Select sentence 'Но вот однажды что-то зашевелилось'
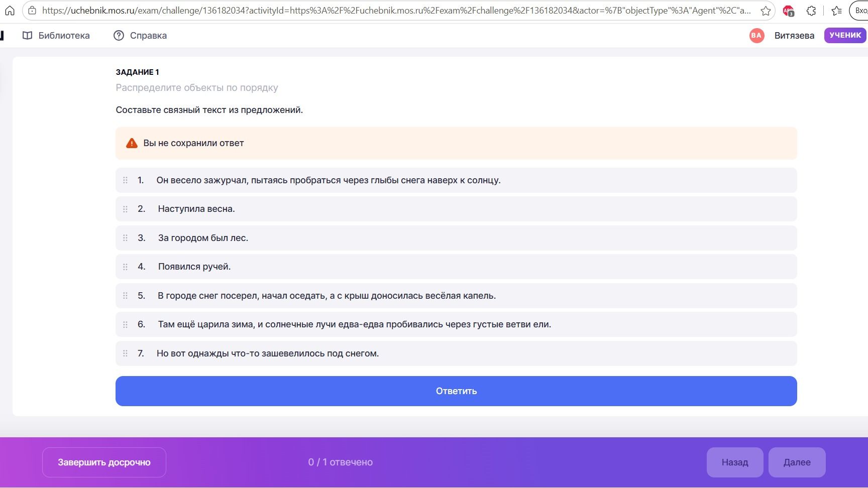Screen dimensions: 868x488 tap(456, 353)
